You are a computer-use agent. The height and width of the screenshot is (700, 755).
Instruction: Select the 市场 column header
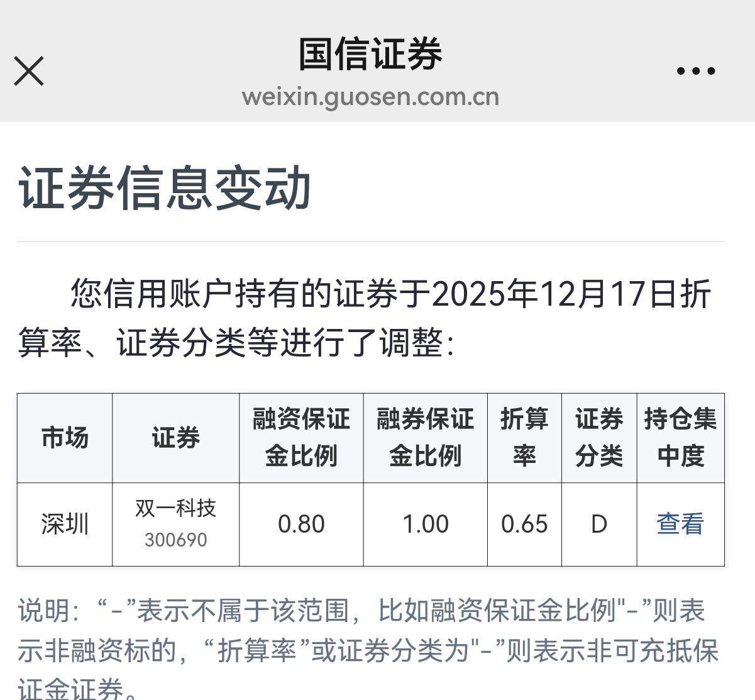click(x=65, y=438)
